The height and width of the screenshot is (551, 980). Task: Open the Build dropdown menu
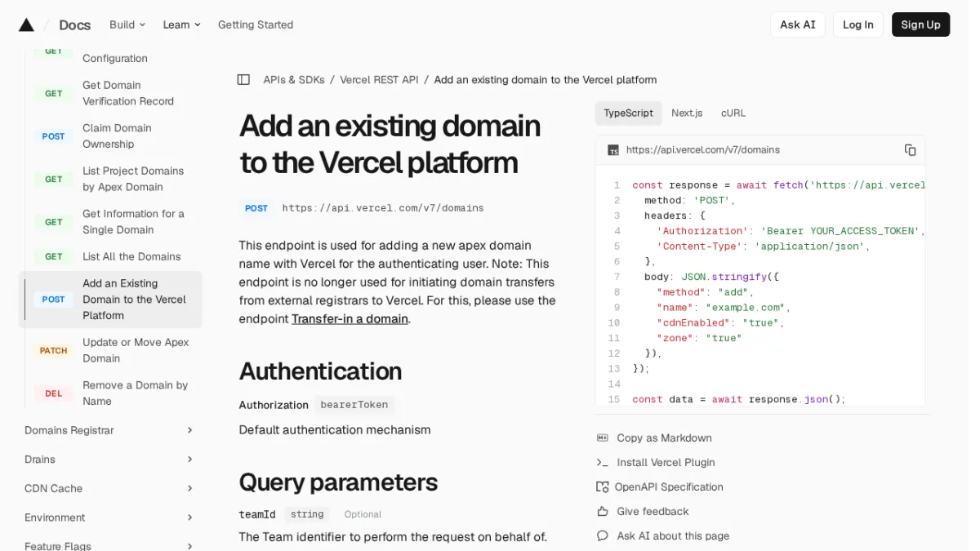click(x=127, y=24)
